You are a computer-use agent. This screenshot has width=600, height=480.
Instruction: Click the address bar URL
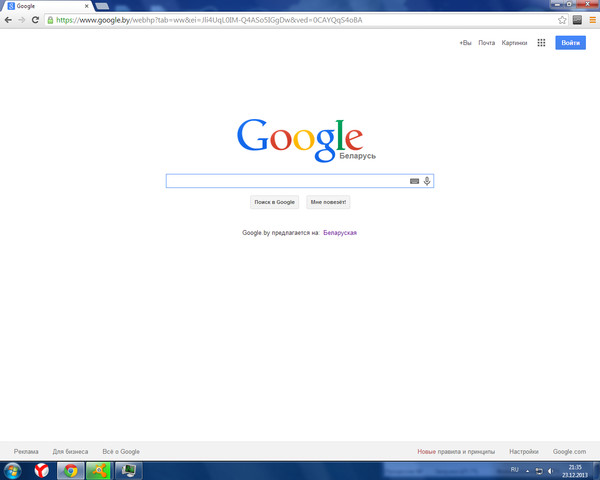coord(209,20)
